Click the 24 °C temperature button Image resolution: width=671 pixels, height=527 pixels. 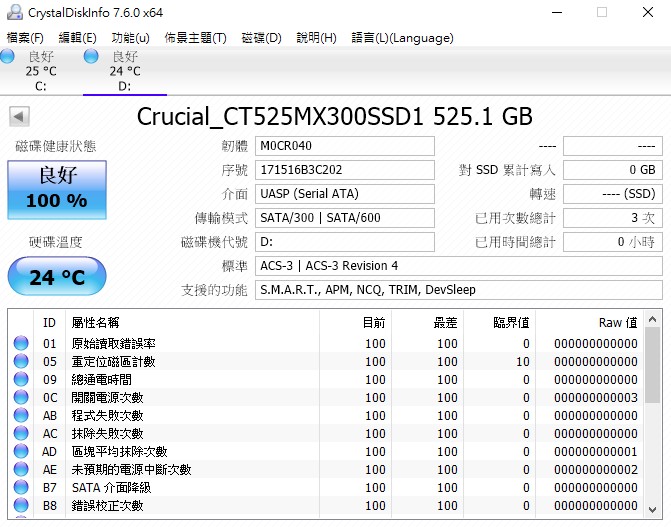pyautogui.click(x=57, y=276)
